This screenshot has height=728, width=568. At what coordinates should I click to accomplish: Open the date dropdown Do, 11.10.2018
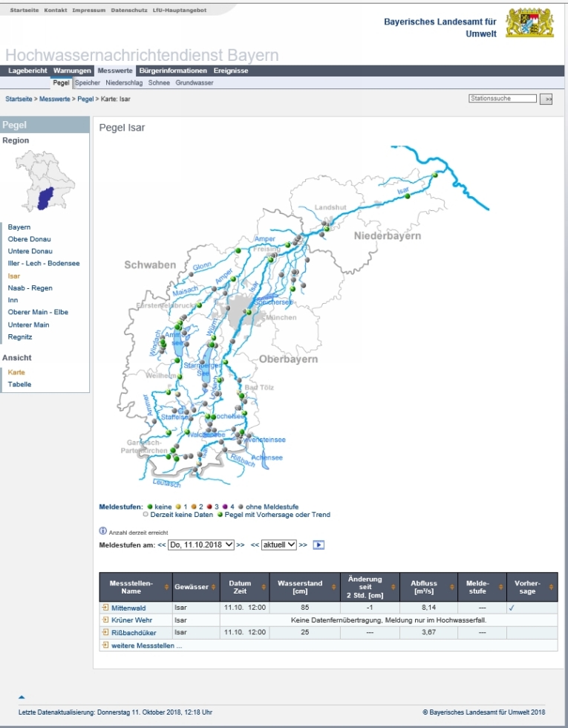pos(201,545)
